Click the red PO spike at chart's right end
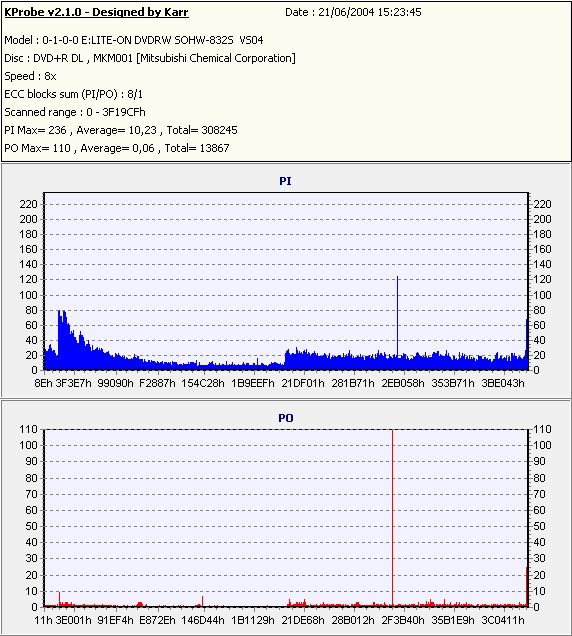The height and width of the screenshot is (636, 572). pyautogui.click(x=527, y=587)
